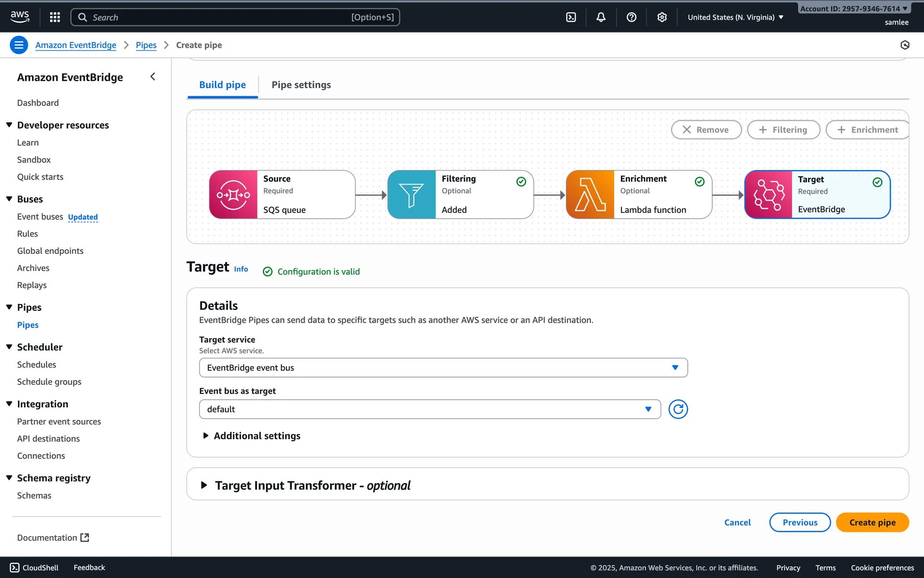
Task: Open CloudShell from top bar icon
Action: (x=571, y=17)
